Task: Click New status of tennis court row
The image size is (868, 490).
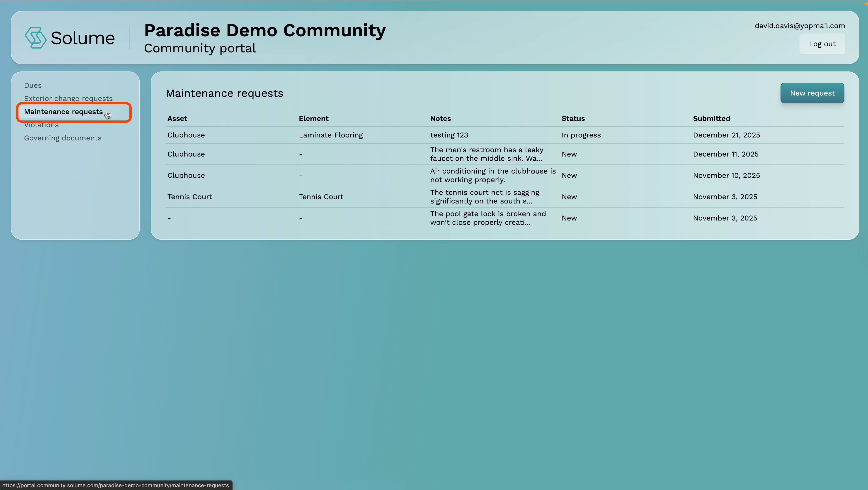Action: click(569, 197)
